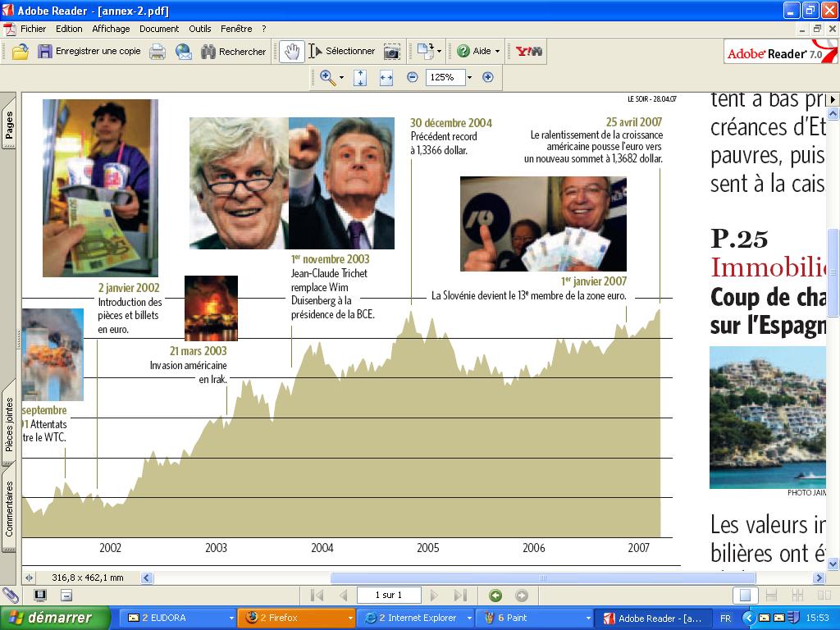Click the page number field 1 sur 1
The image size is (840, 630).
pyautogui.click(x=389, y=596)
